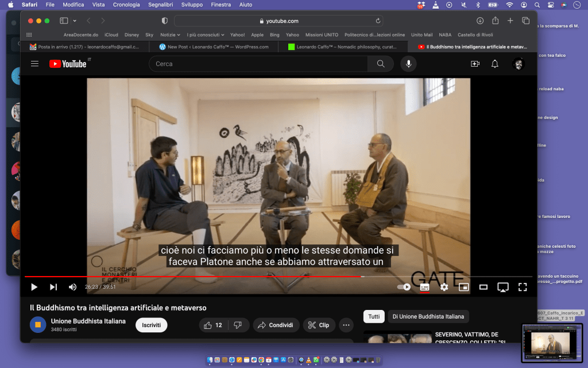This screenshot has height=368, width=588.
Task: Open YouTube hamburger guide menu
Action: 35,64
